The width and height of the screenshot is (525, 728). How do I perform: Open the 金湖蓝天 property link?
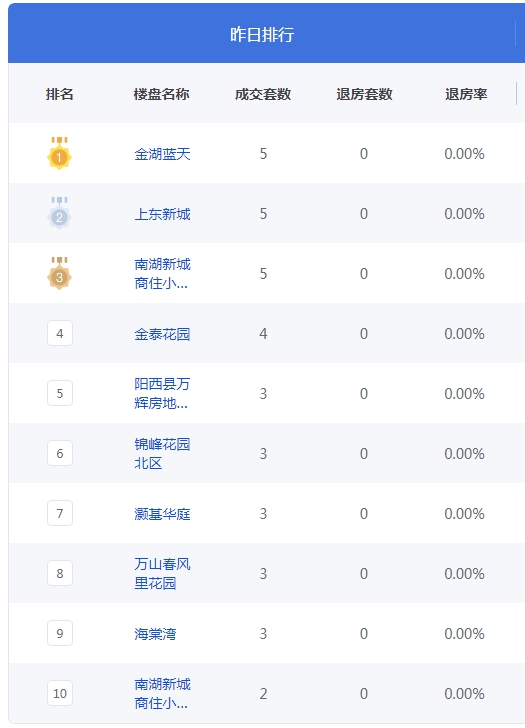[x=162, y=154]
